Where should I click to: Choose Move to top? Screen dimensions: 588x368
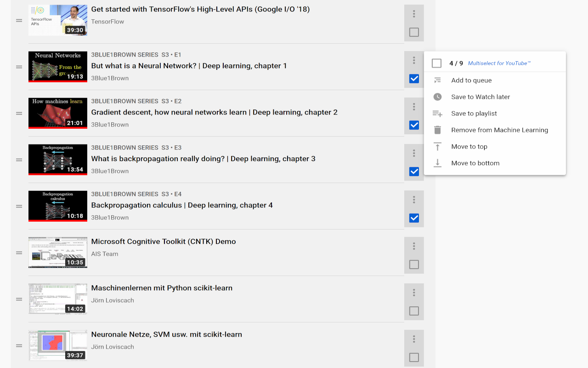[x=495, y=146]
